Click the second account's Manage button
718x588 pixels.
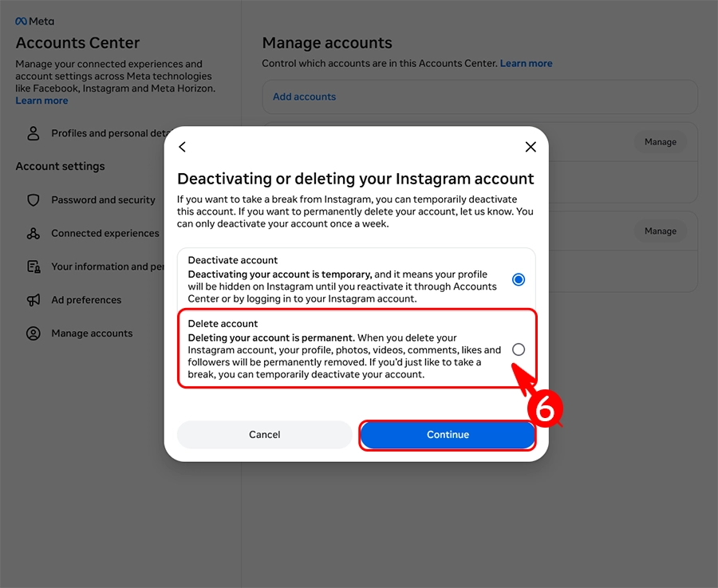coord(660,231)
